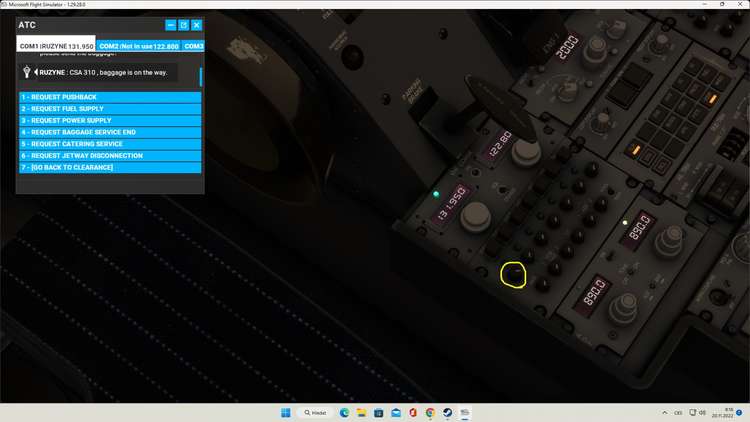The image size is (750, 422).
Task: Open the Mail app from the taskbar
Action: (x=396, y=412)
